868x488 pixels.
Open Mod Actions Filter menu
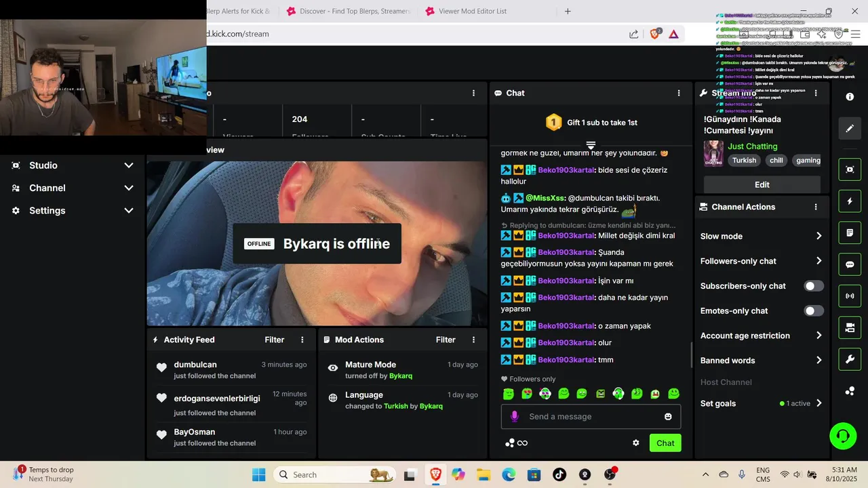[x=446, y=340]
